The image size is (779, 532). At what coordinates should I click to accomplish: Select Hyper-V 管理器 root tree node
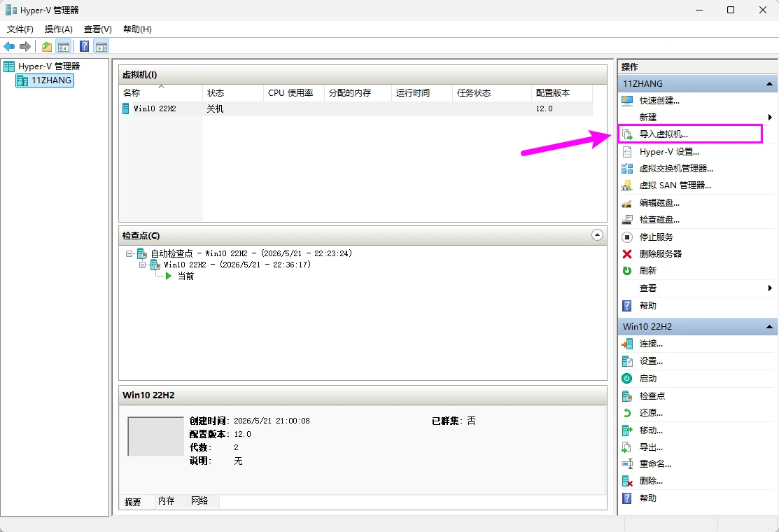[42, 66]
